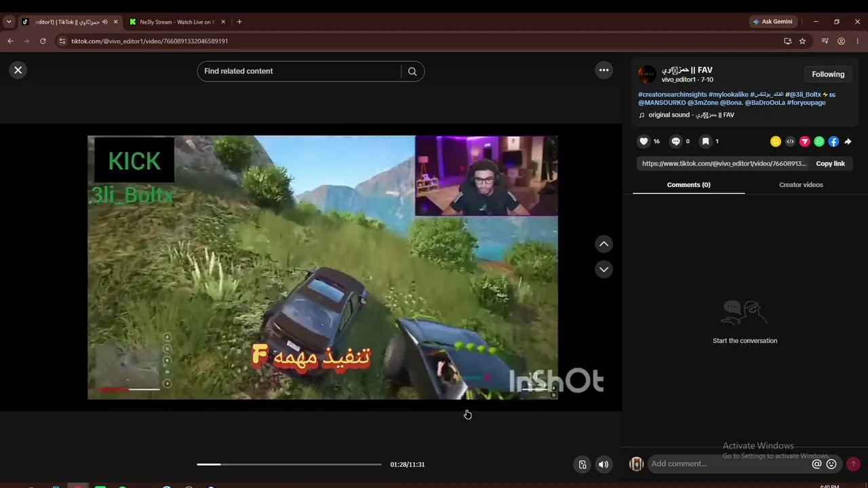Bookmark the video to favorites

[706, 142]
